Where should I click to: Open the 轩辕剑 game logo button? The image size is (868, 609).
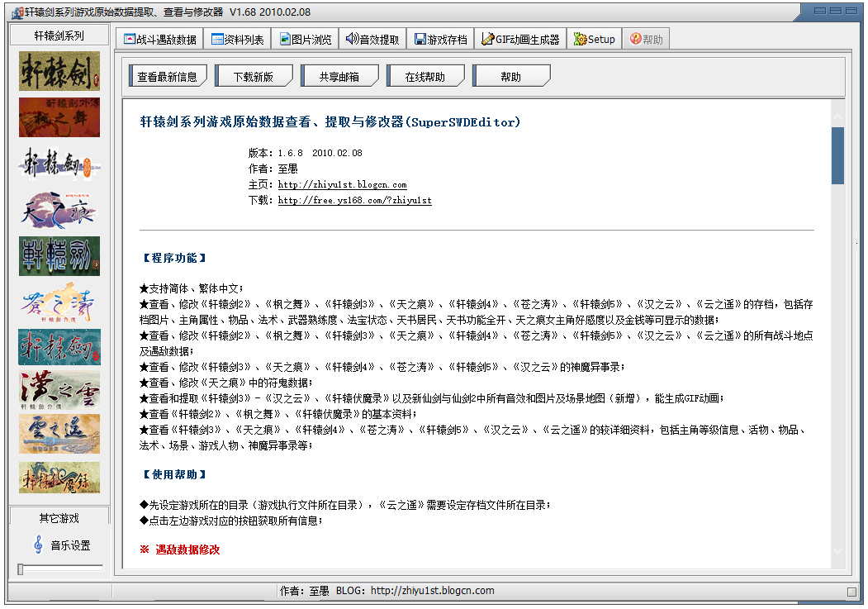pyautogui.click(x=59, y=71)
